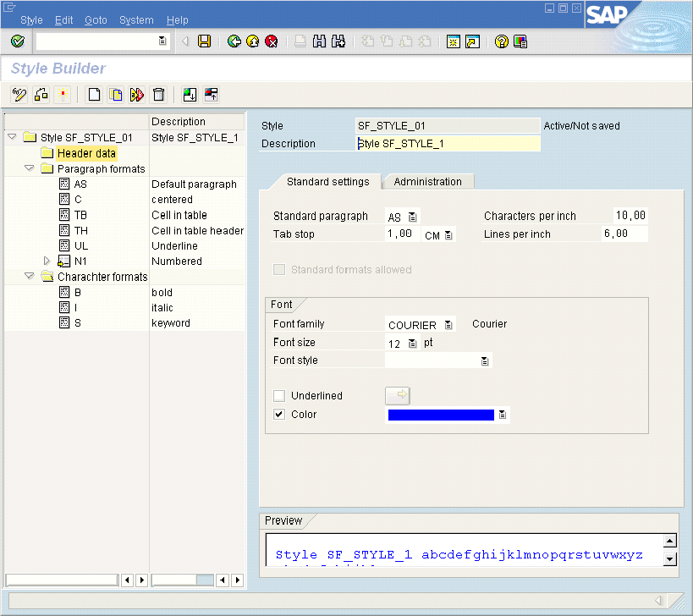
Task: Open the Font family dropdown
Action: coord(448,325)
